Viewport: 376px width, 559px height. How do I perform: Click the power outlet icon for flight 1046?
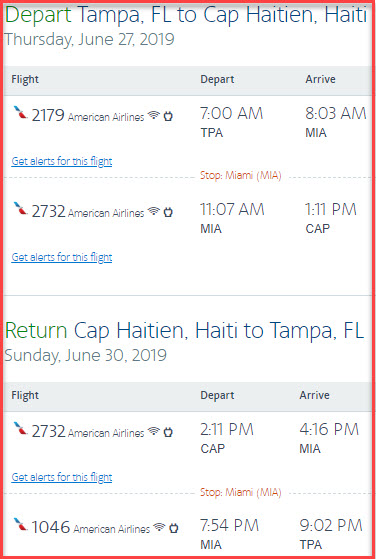(x=174, y=528)
